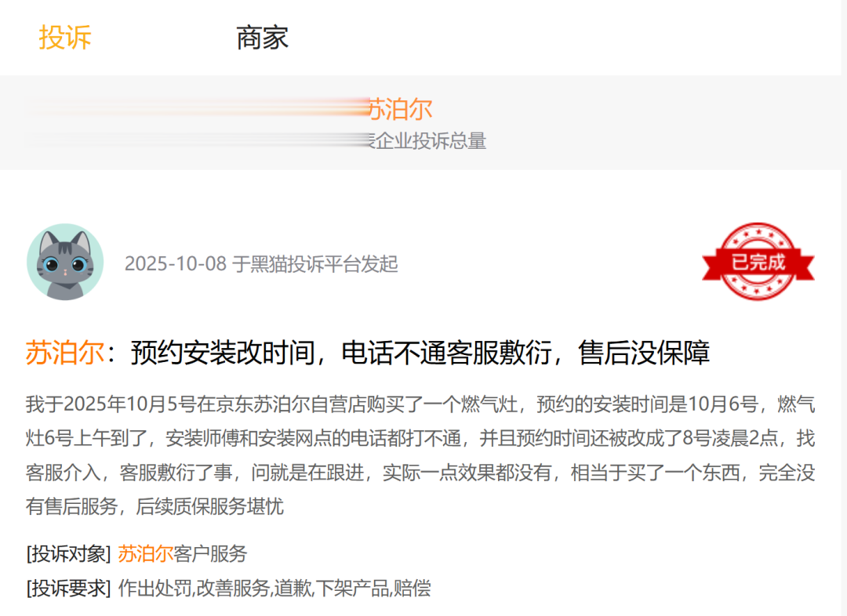Click the [投诉对象] label

pyautogui.click(x=68, y=554)
